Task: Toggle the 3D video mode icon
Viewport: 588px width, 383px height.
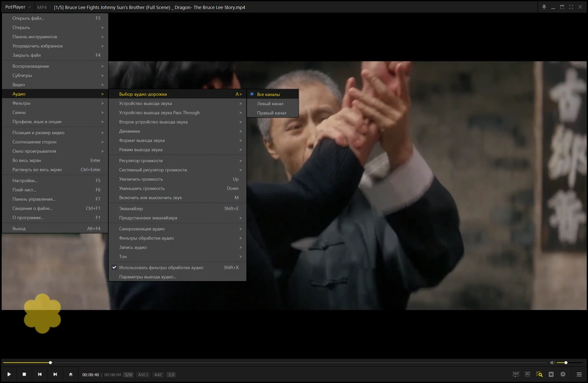Action: [527, 374]
